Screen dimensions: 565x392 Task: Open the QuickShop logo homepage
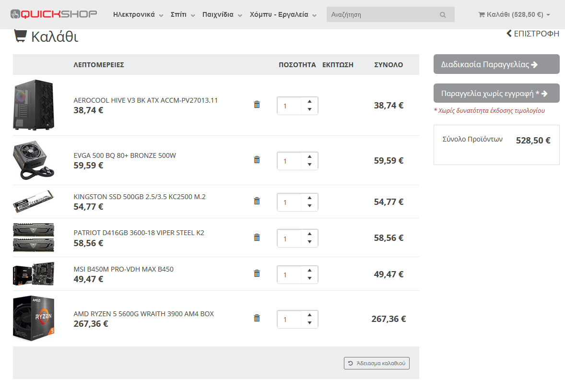[x=54, y=14]
